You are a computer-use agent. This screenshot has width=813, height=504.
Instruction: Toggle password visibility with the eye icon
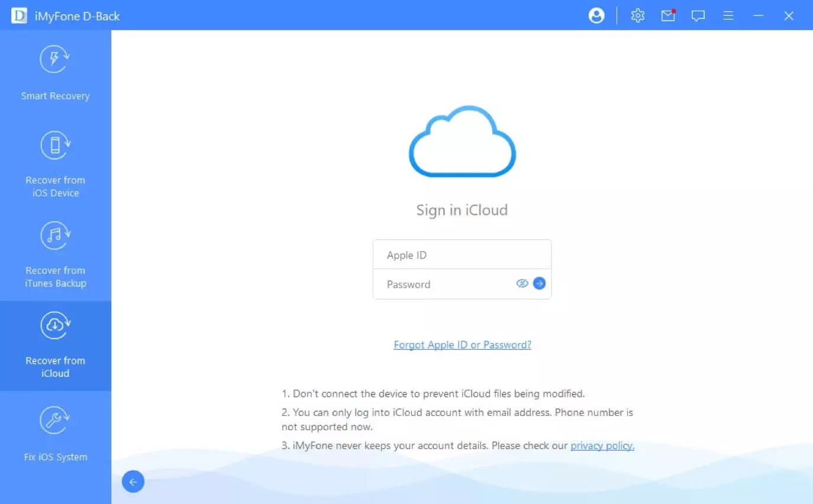pos(522,283)
